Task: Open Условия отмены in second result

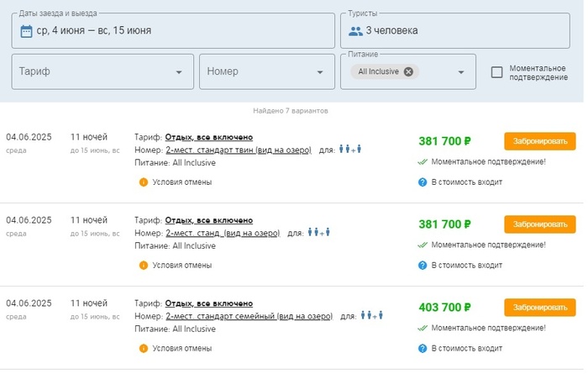Action: coord(182,266)
